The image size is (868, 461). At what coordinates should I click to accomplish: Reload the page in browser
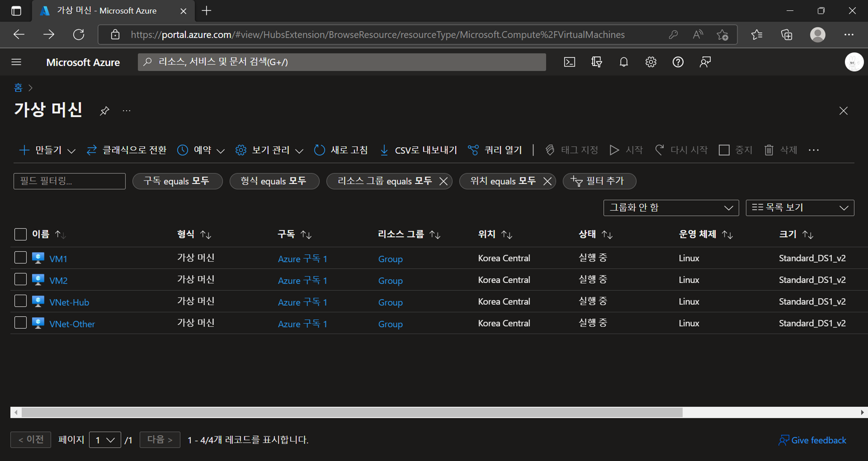pos(79,35)
